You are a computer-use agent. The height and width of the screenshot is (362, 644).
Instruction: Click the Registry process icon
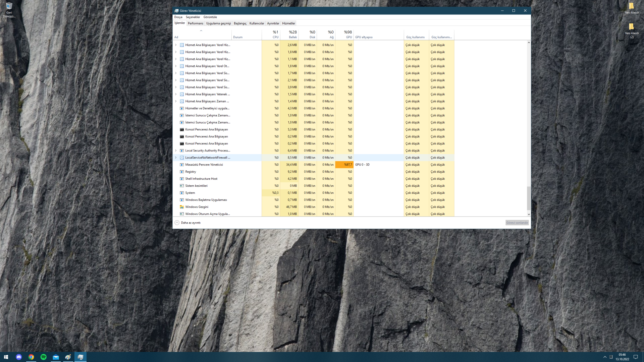[182, 172]
